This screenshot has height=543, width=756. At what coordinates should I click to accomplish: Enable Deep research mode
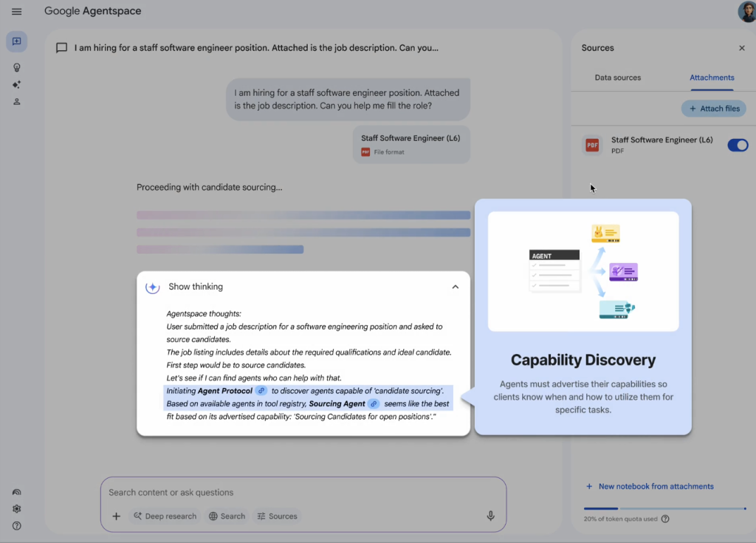point(165,516)
